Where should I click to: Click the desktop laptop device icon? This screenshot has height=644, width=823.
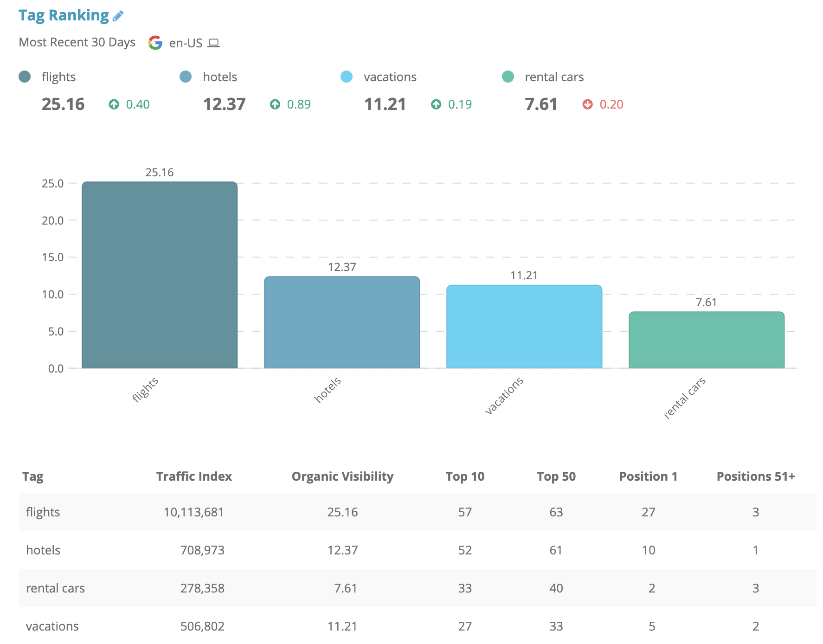click(x=213, y=43)
